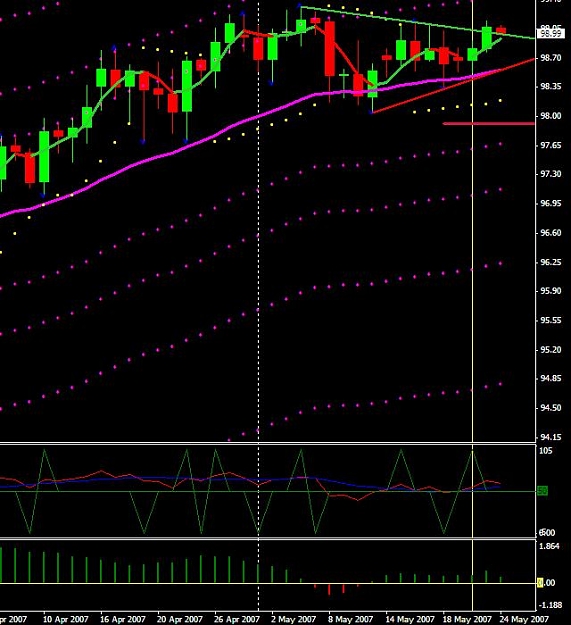Click the 95.20 price axis label
Image resolution: width=571 pixels, height=625 pixels.
550,350
